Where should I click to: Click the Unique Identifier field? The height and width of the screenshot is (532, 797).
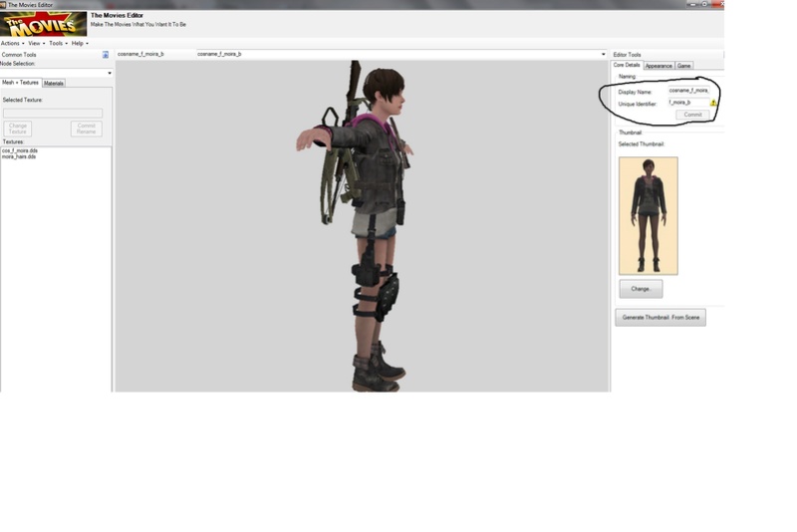click(x=688, y=103)
